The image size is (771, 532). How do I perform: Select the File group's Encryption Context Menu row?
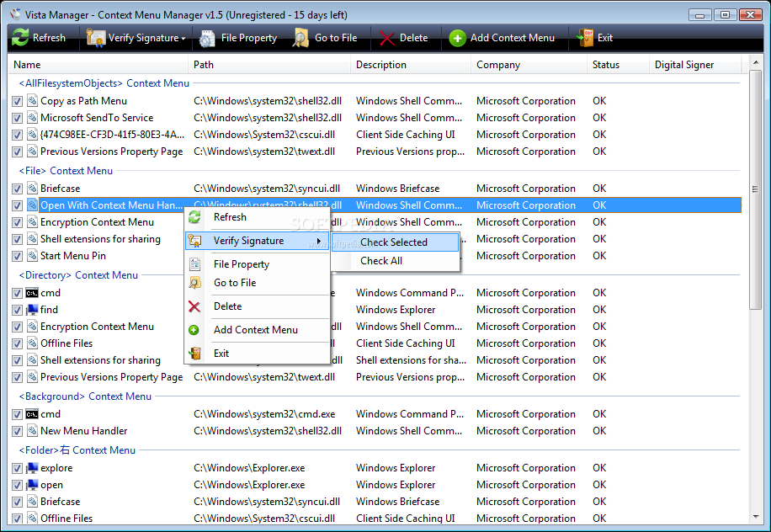click(x=375, y=222)
